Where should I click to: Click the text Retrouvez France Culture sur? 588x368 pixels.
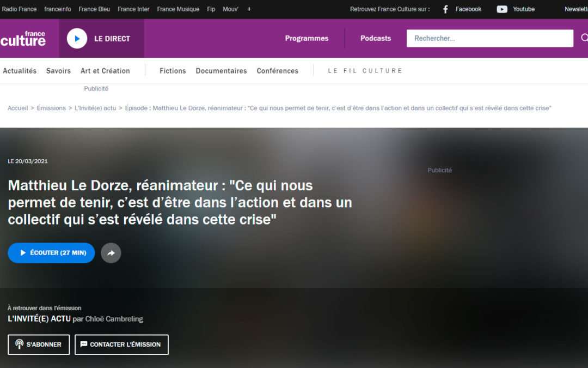[390, 9]
